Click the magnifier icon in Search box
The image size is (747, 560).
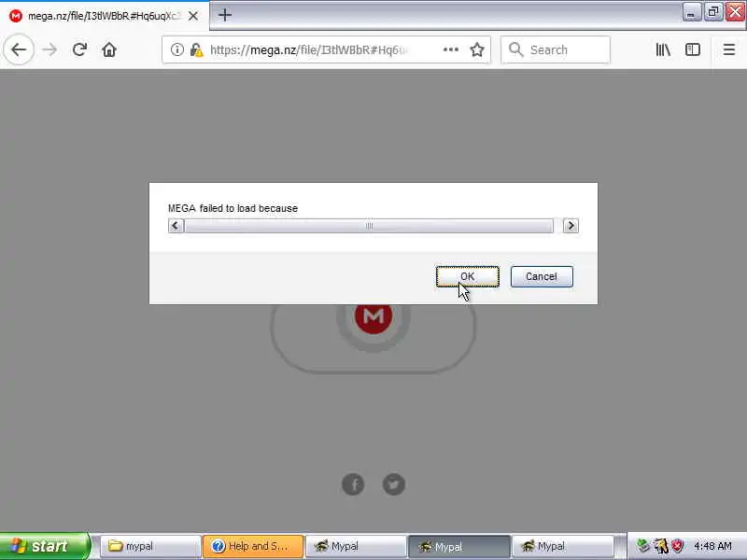pyautogui.click(x=515, y=49)
